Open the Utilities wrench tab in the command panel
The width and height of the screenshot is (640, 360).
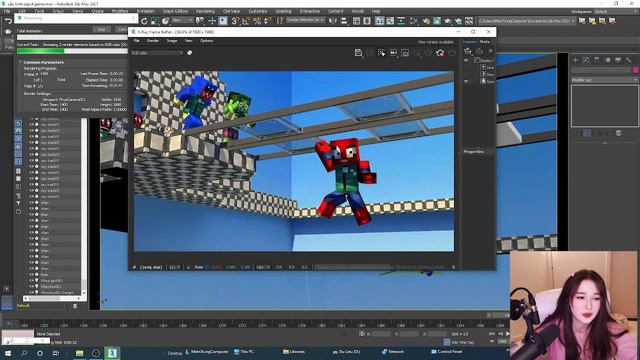[x=629, y=60]
